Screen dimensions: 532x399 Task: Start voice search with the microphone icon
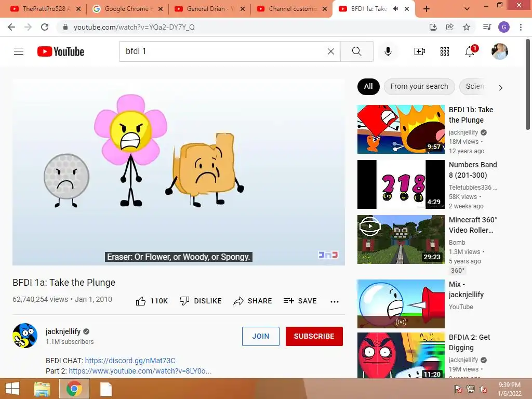point(388,51)
